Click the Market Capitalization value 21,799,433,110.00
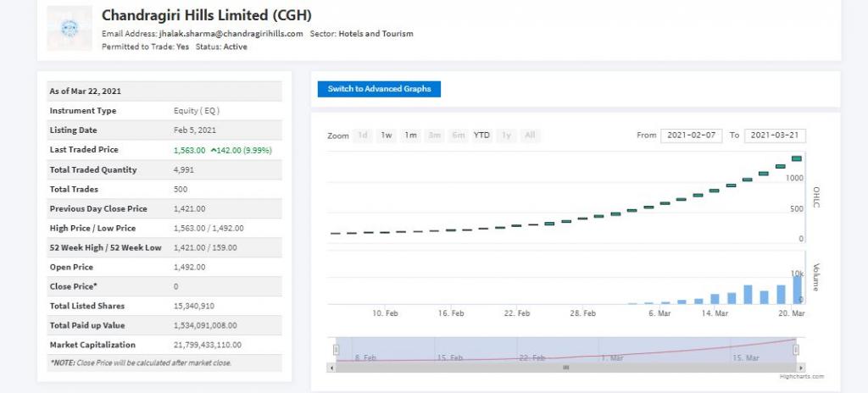Image resolution: width=868 pixels, height=393 pixels. pos(208,345)
